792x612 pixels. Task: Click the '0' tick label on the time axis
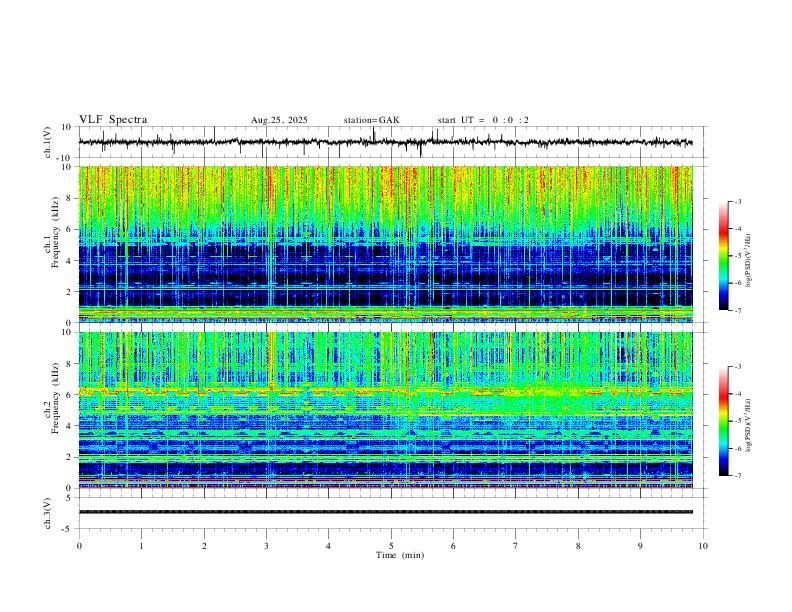tap(79, 546)
